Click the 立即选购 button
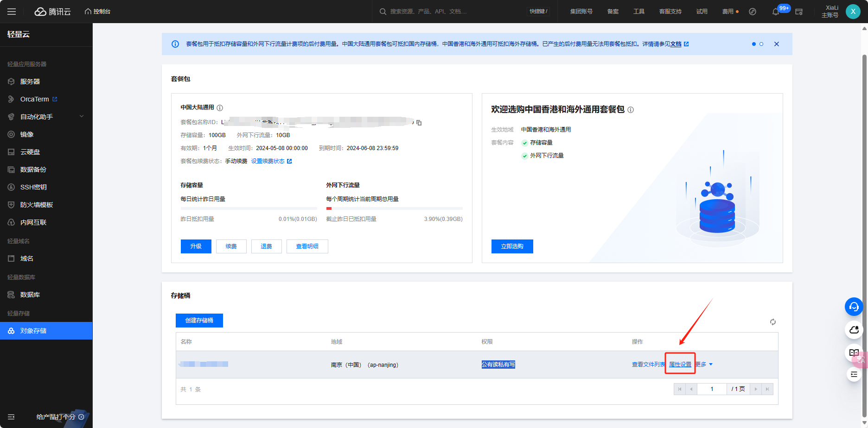Viewport: 868px width, 428px height. click(x=512, y=246)
